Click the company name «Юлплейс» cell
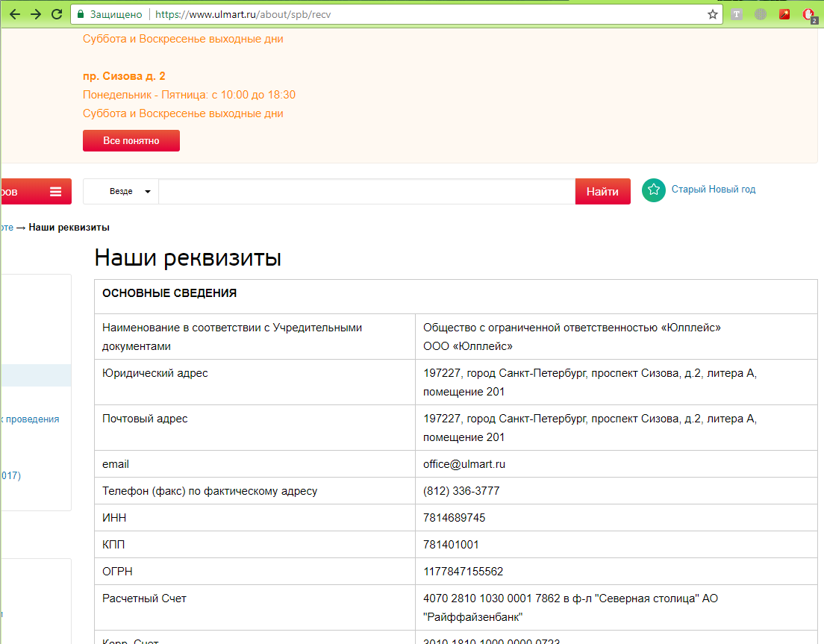This screenshot has height=644, width=824. [x=616, y=337]
